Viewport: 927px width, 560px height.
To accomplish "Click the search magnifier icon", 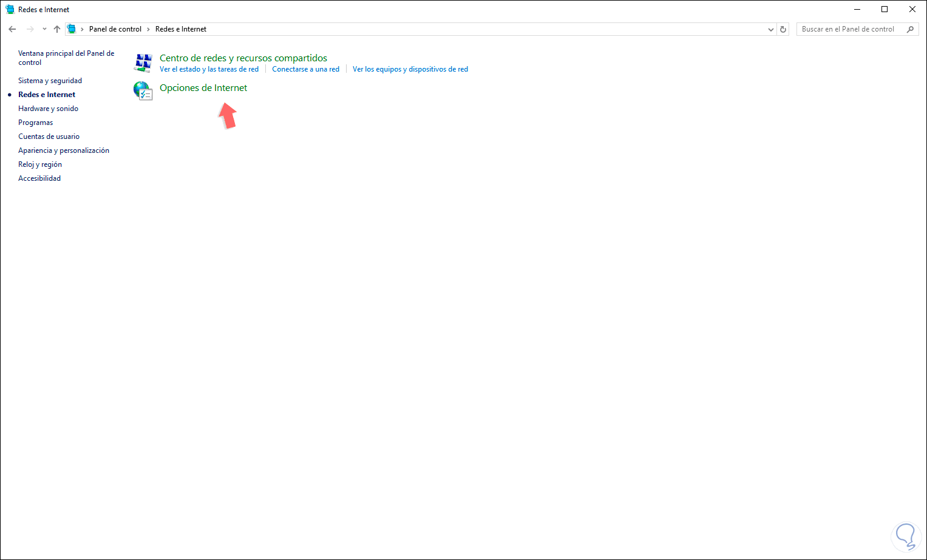I will click(910, 29).
